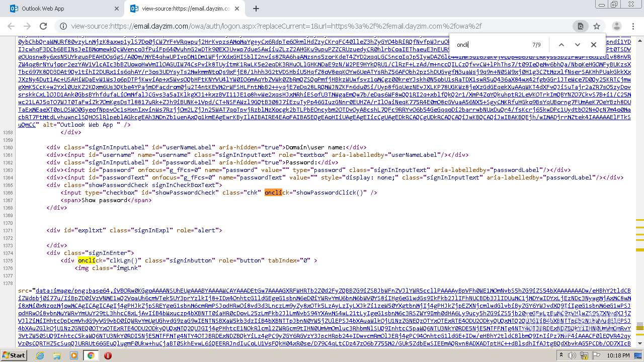Screen dimensions: 644x362
Task: Close the Outlook Web App tab
Action: click(117, 9)
